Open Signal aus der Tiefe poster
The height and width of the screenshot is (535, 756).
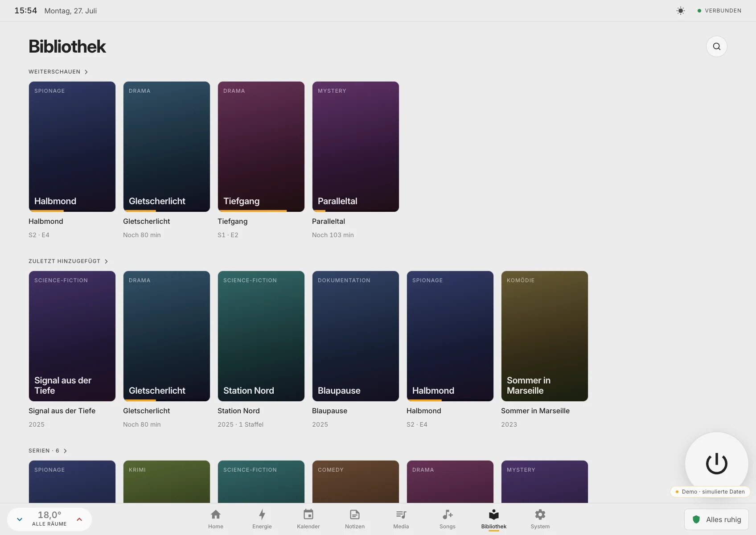tap(72, 336)
